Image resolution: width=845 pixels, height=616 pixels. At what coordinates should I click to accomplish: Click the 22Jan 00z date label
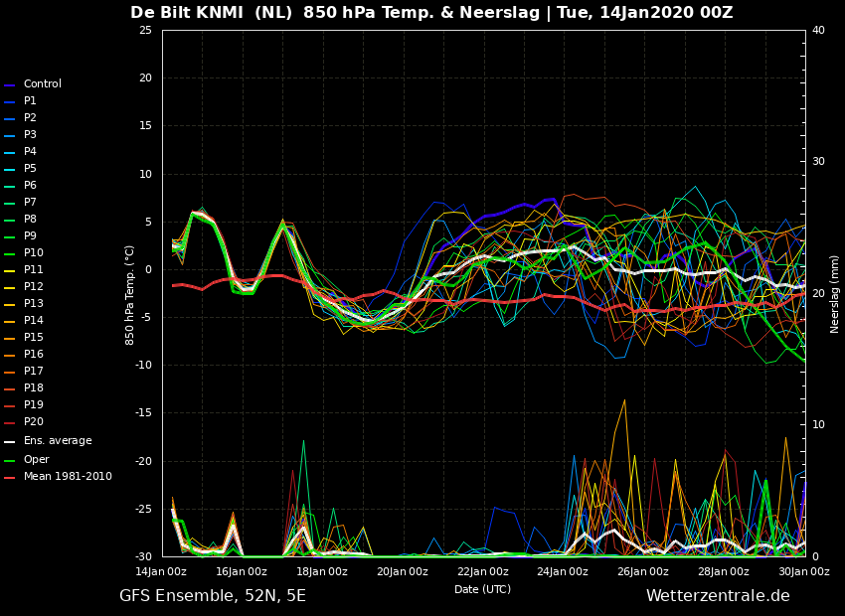(483, 571)
